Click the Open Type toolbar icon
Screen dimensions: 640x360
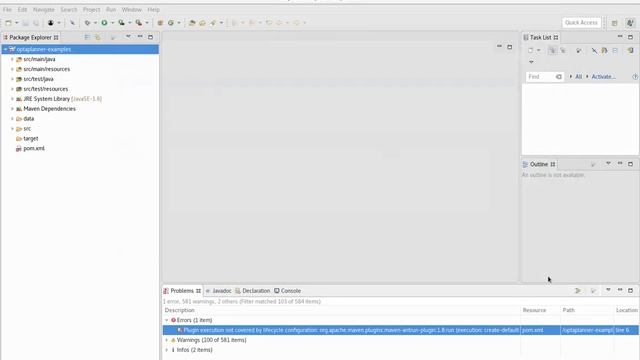[x=192, y=23]
